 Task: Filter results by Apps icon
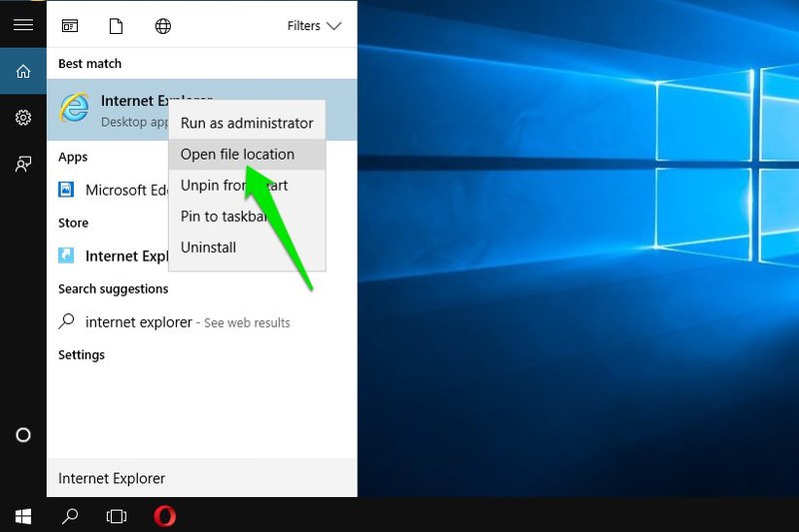(70, 26)
